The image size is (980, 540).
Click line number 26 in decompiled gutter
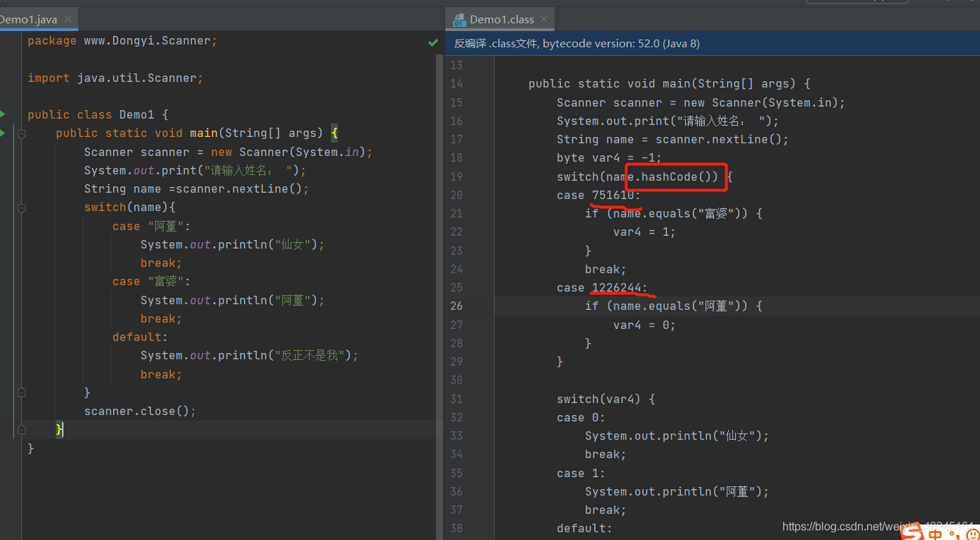[x=456, y=306]
